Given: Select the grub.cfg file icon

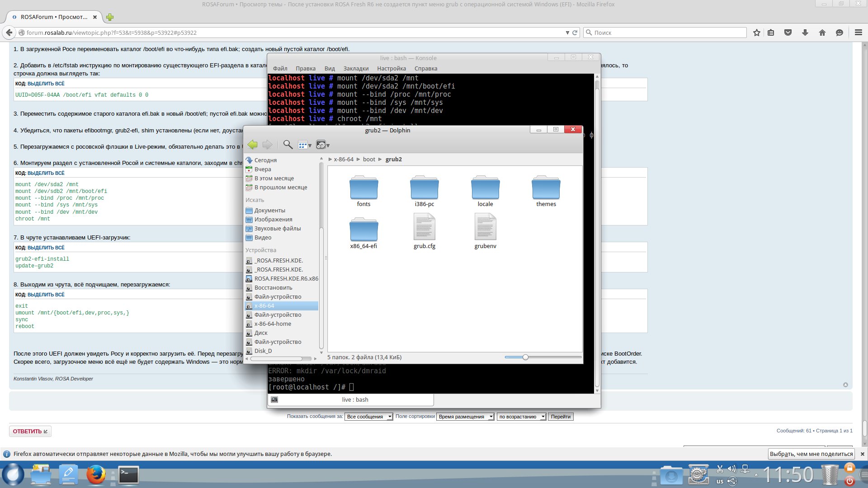Looking at the screenshot, I should click(424, 228).
